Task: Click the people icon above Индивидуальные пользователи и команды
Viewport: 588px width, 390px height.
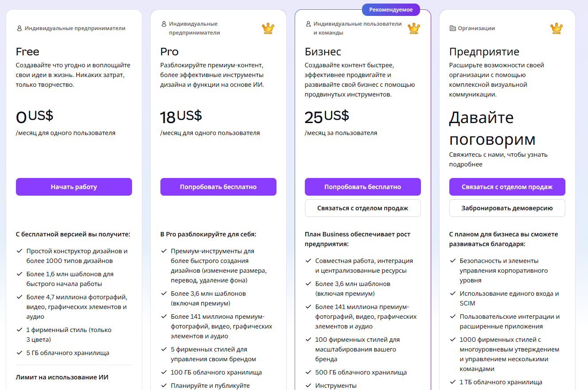Action: point(308,24)
